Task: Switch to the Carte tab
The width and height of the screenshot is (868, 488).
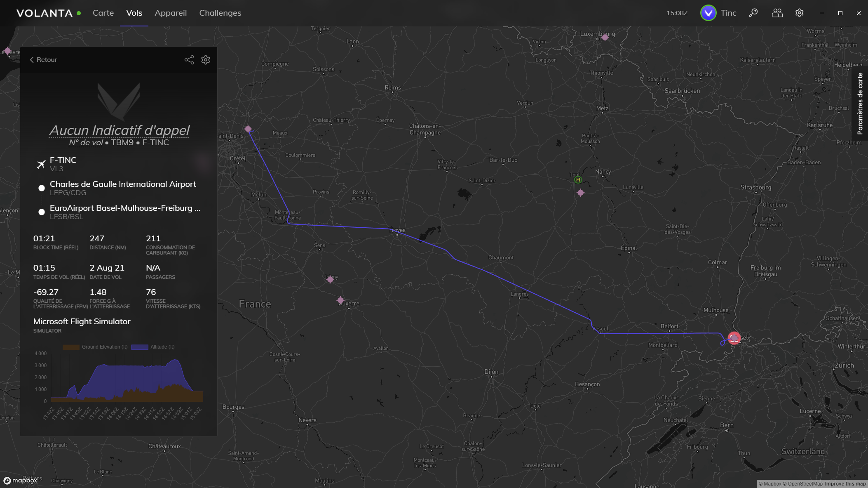Action: [103, 13]
